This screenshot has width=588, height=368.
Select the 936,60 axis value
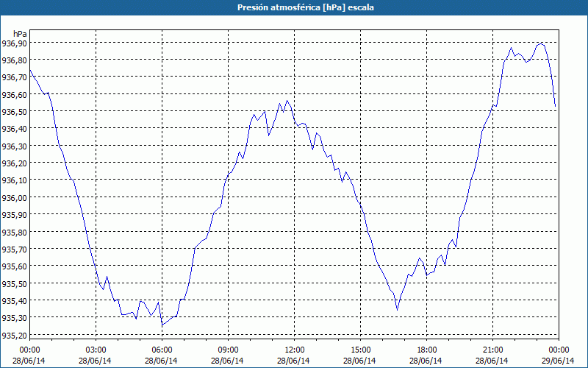pyautogui.click(x=15, y=95)
